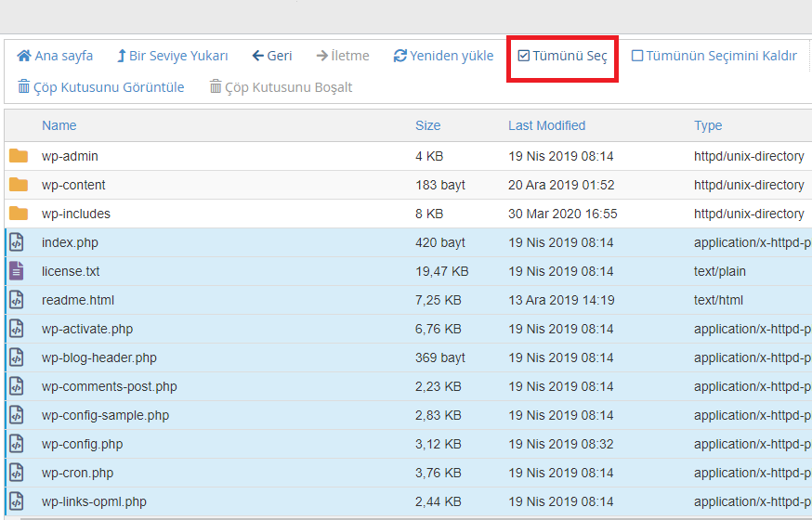This screenshot has height=520, width=812.
Task: Click the 369 bayt size value
Action: [x=440, y=358]
